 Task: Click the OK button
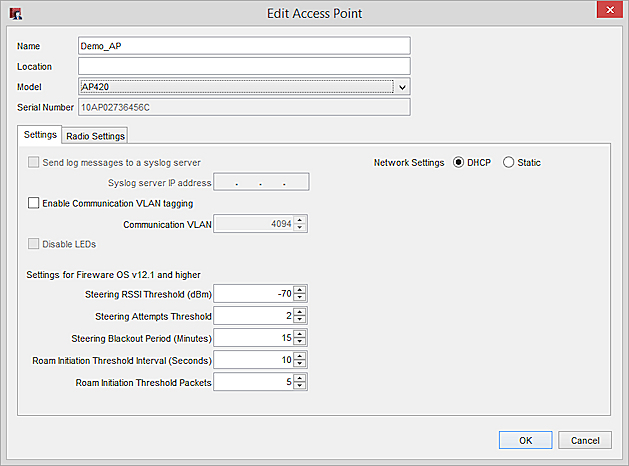point(525,440)
